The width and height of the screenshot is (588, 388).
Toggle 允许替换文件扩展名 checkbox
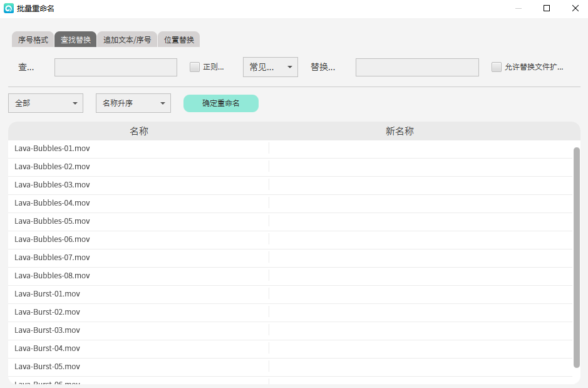tap(497, 67)
